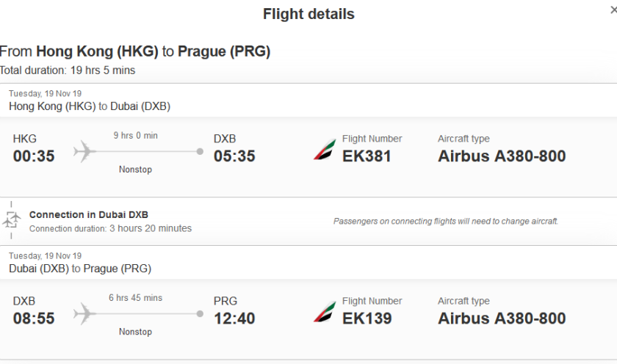This screenshot has width=617, height=364.
Task: Click the 6 hrs 45 mins duration label
Action: coord(135,298)
